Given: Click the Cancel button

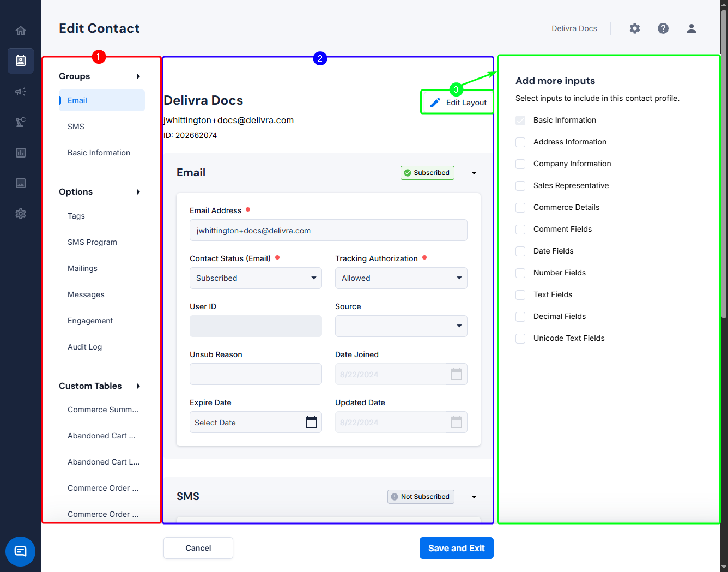Looking at the screenshot, I should (198, 548).
